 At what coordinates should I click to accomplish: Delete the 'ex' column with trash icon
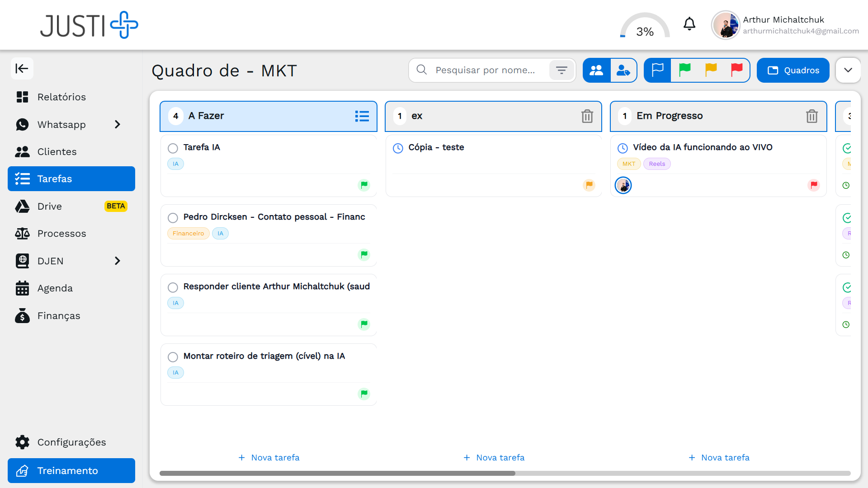(587, 116)
